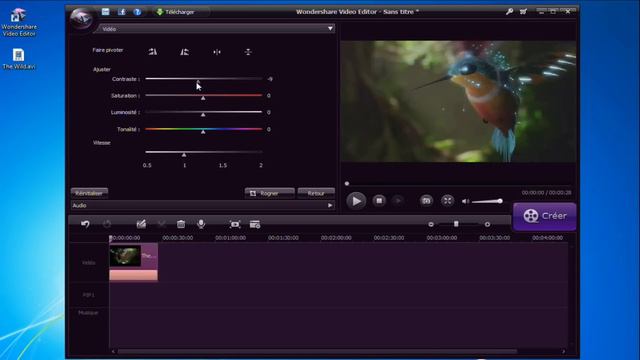
Task: Open Wondershare Video Editor desktop shortcut
Action: tap(19, 22)
